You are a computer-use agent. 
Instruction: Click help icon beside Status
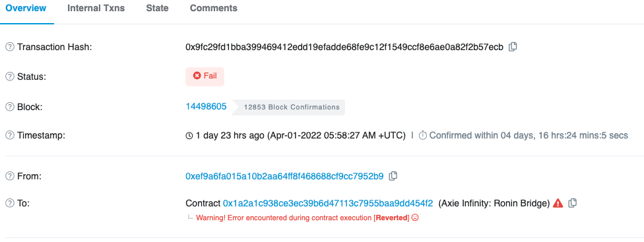(x=9, y=76)
